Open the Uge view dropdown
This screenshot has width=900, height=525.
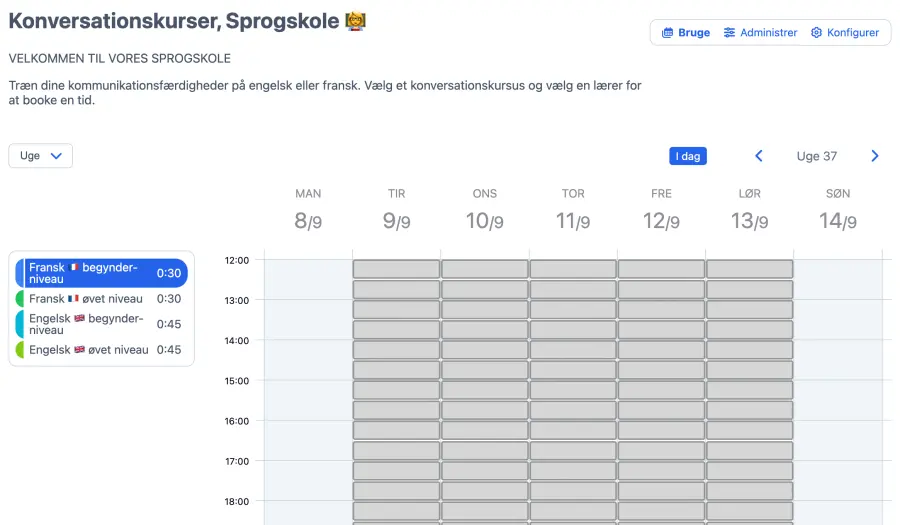click(x=40, y=156)
